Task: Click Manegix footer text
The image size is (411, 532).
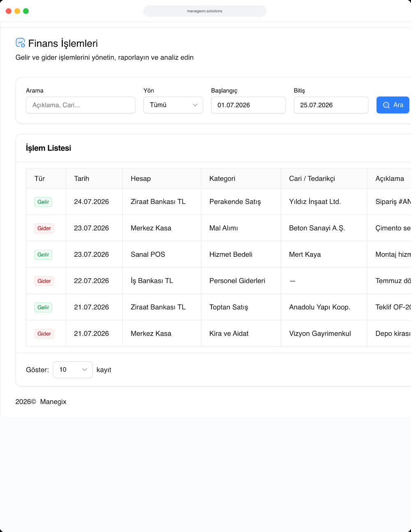Action: pos(53,402)
